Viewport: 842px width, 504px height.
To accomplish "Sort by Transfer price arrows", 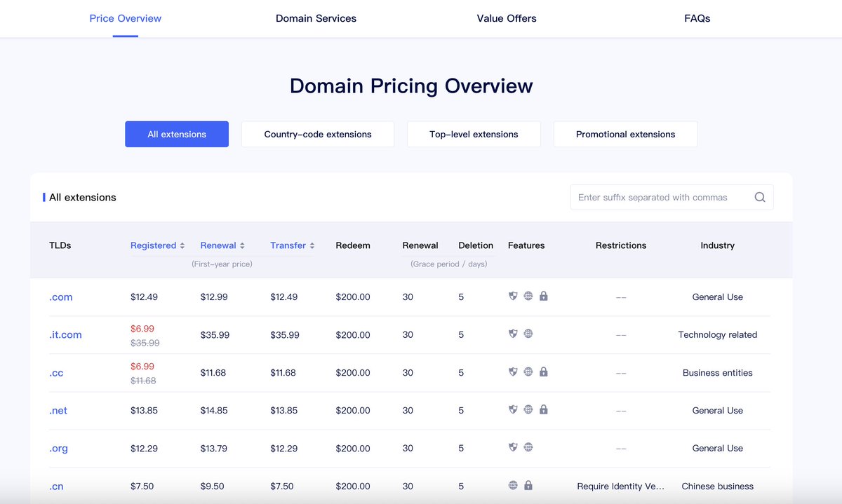I will (312, 246).
